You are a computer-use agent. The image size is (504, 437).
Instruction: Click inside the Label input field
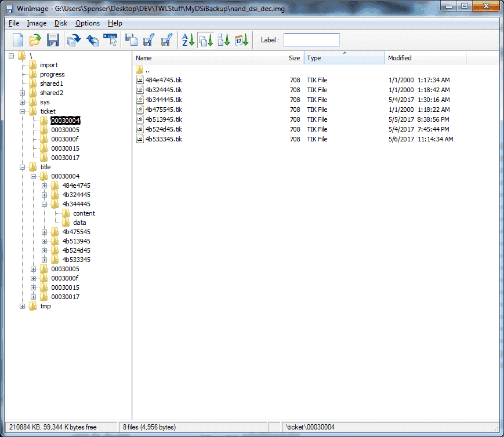(311, 40)
